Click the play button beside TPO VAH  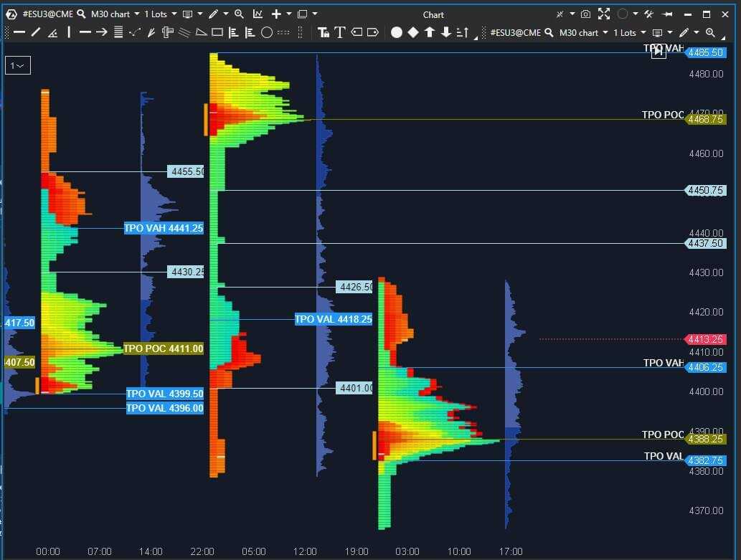click(x=658, y=52)
